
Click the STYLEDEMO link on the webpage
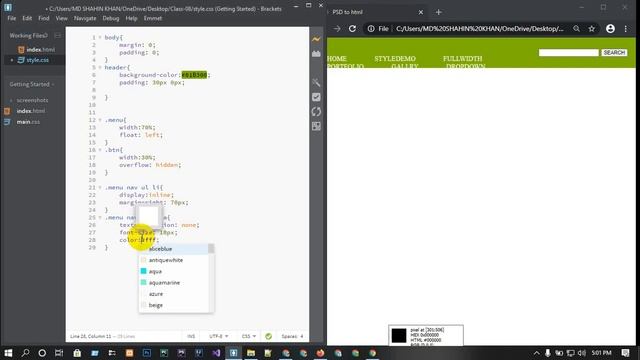click(395, 59)
